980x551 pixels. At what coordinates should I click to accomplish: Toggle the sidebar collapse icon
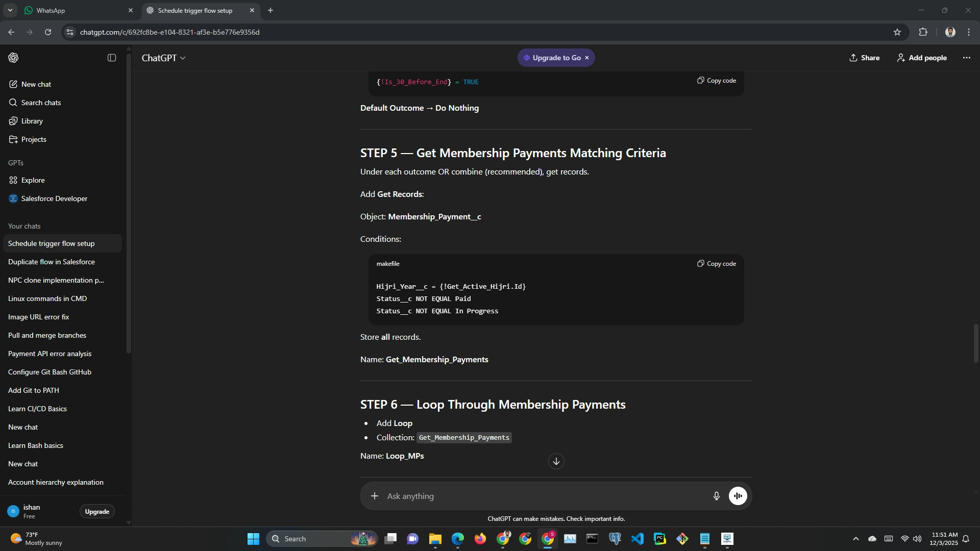(x=112, y=58)
